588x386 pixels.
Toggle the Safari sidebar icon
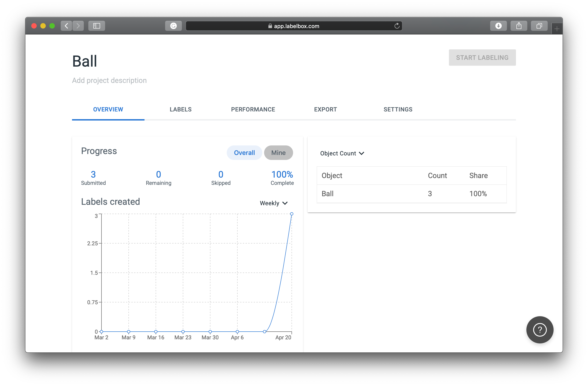(96, 26)
